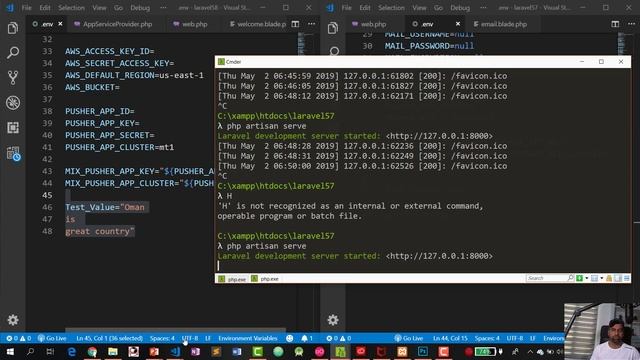Switch to web.php tab in right window
The image size is (640, 360).
tap(370, 24)
